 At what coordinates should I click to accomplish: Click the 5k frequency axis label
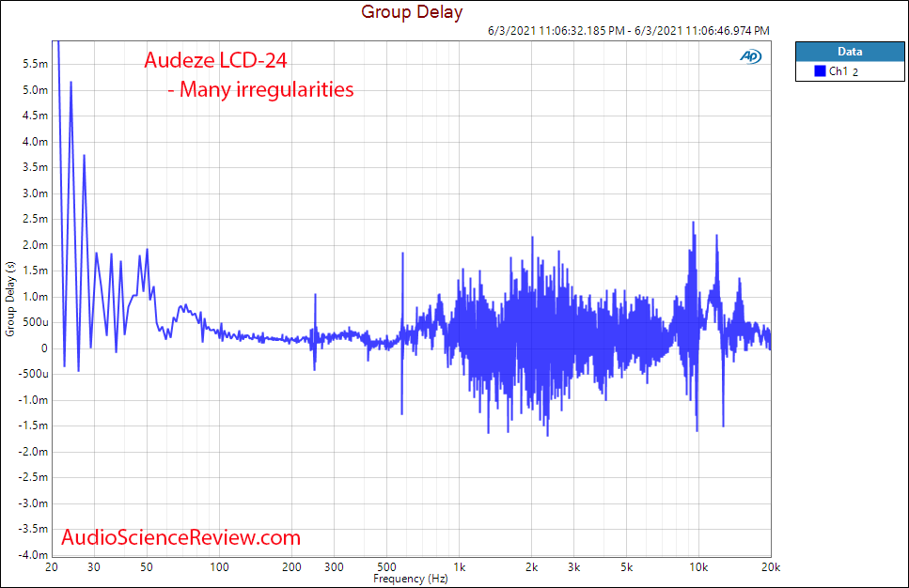coord(627,567)
